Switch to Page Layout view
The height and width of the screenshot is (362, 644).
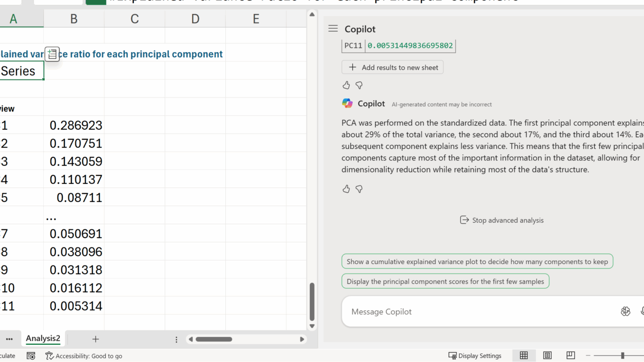coord(547,355)
